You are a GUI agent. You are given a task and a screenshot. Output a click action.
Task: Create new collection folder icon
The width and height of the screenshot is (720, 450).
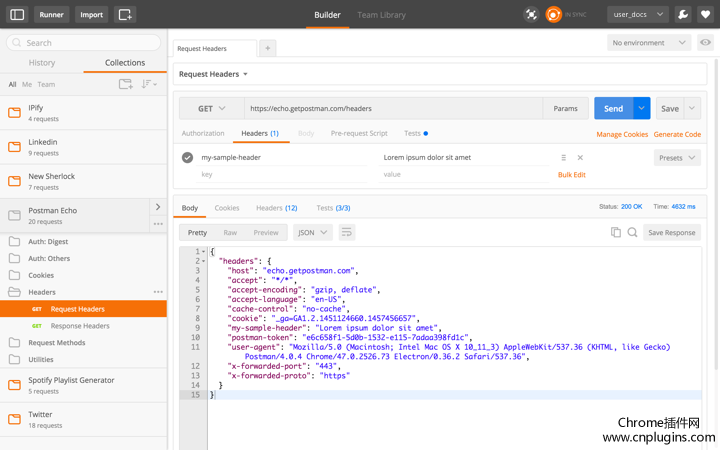(125, 84)
